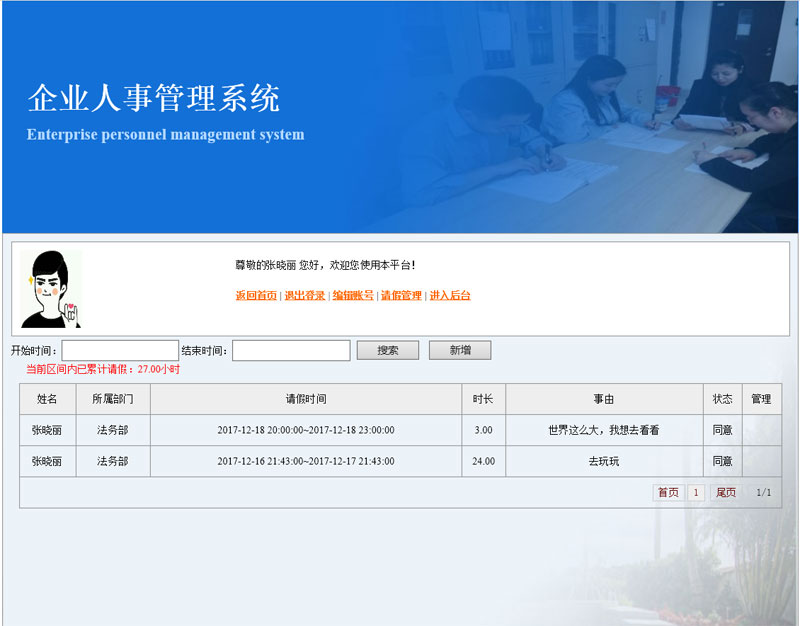Click the 所属部门 column header
Image resolution: width=800 pixels, height=626 pixels.
tap(113, 399)
